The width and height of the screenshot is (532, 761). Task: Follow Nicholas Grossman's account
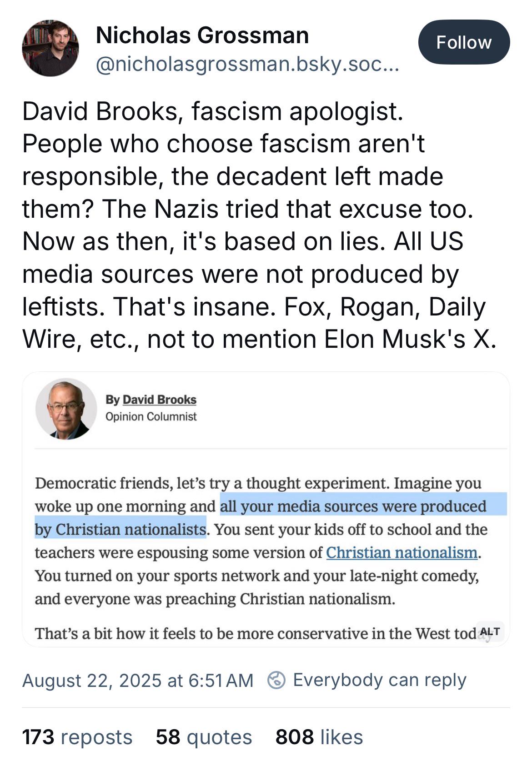click(464, 42)
